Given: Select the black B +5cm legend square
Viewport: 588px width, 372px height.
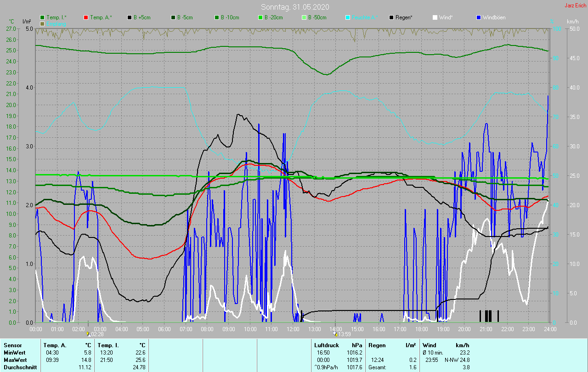Looking at the screenshot, I should tap(130, 17).
